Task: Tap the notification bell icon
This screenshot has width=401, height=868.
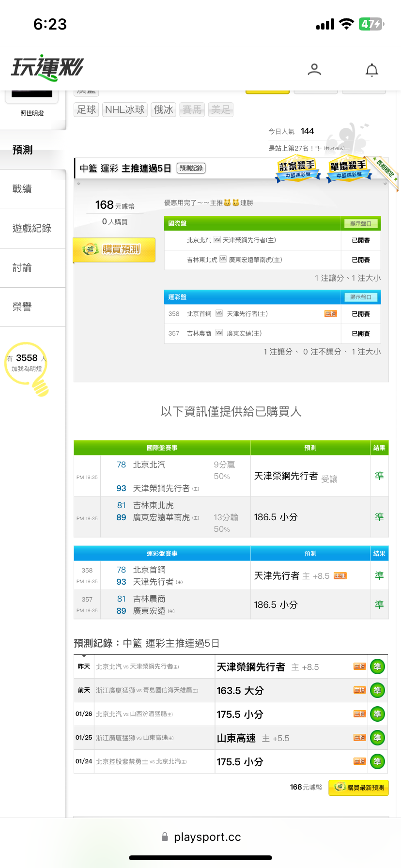Action: (371, 70)
